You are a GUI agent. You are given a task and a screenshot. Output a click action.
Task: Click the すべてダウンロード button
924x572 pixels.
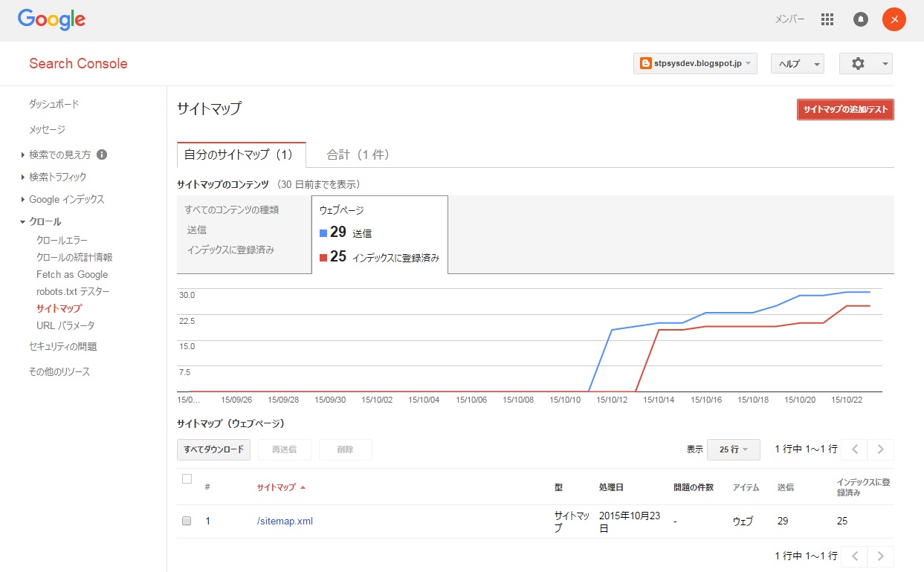(214, 449)
